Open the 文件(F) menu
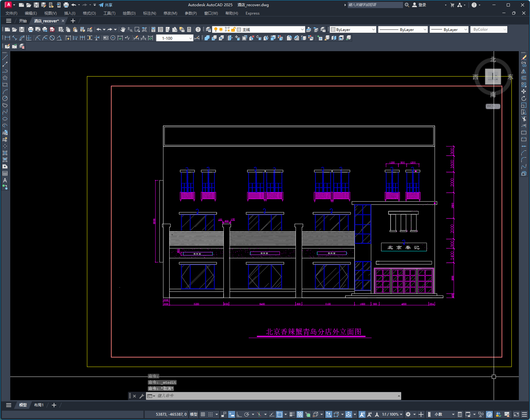This screenshot has width=530, height=420. [11, 13]
